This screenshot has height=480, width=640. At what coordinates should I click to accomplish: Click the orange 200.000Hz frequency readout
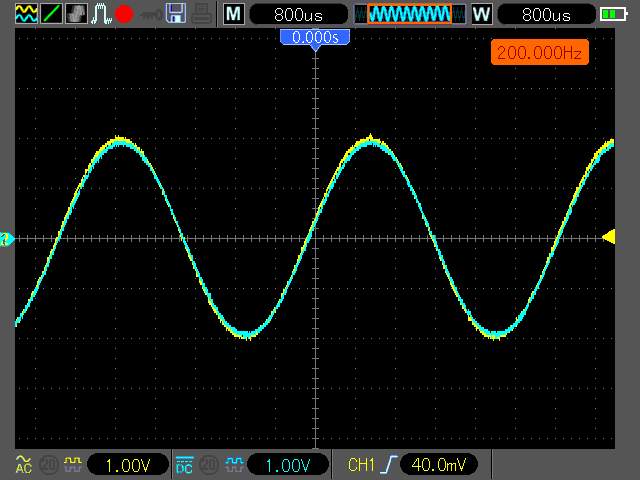[x=539, y=53]
